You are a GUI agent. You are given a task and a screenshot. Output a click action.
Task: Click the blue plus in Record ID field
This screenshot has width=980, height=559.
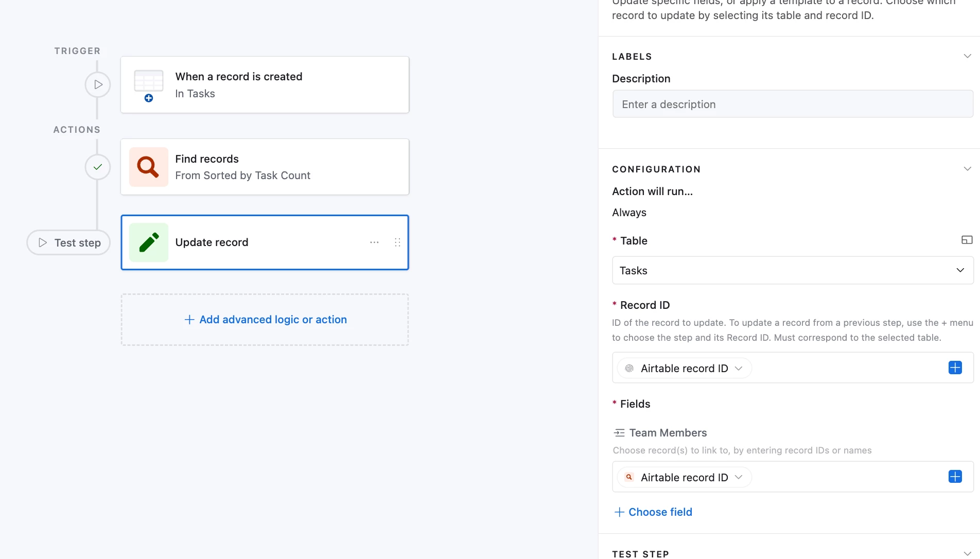[955, 368]
